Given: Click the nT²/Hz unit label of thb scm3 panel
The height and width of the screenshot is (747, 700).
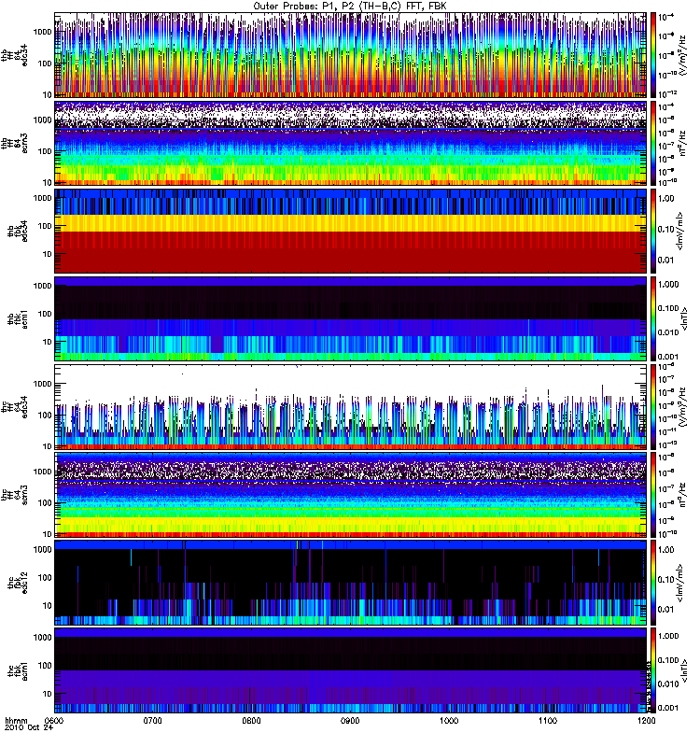Looking at the screenshot, I should (x=683, y=143).
